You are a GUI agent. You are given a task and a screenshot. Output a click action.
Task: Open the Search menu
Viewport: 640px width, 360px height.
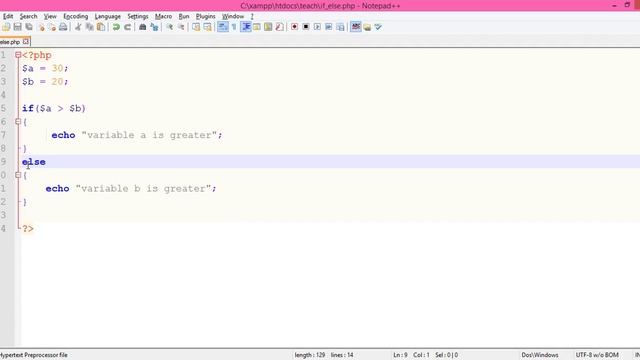point(29,16)
